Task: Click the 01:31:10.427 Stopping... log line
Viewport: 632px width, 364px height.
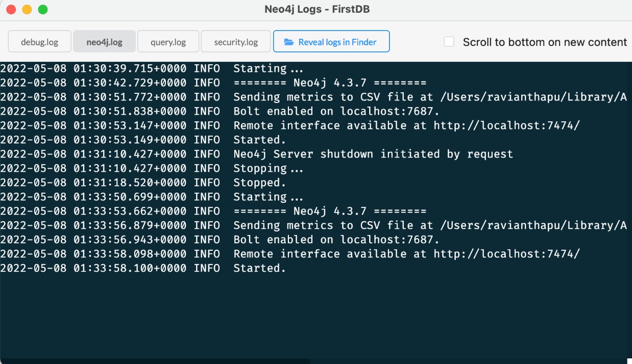Action: 152,168
